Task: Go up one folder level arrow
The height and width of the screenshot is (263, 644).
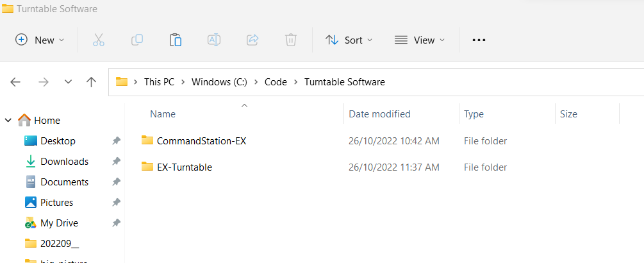Action: [x=91, y=82]
